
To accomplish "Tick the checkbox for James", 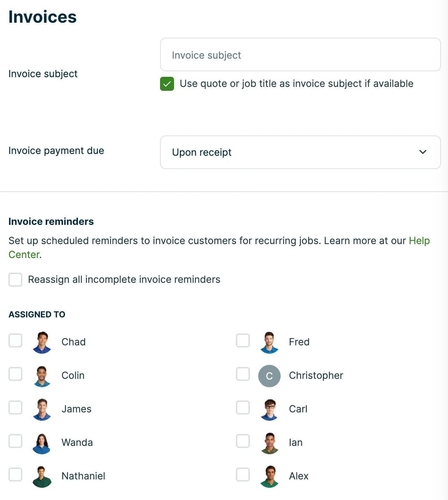I will pyautogui.click(x=15, y=407).
